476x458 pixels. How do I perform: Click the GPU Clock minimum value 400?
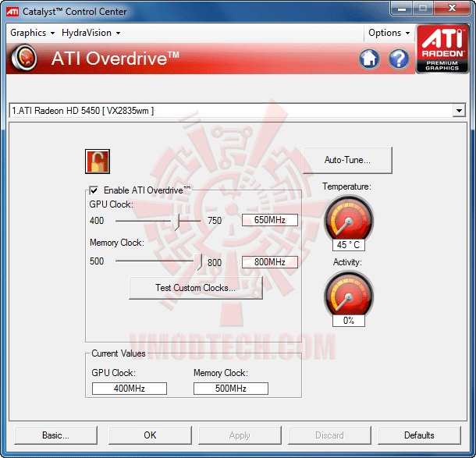click(x=97, y=221)
